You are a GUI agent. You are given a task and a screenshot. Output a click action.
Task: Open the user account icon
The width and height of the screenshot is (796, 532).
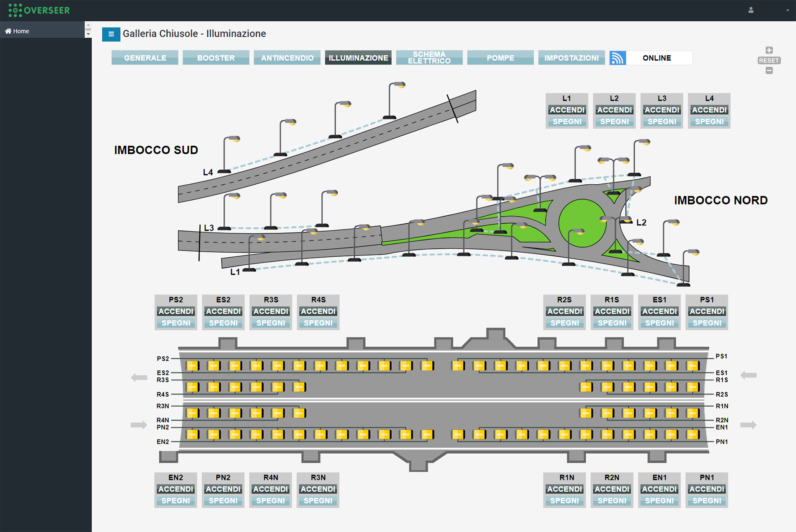(x=751, y=10)
